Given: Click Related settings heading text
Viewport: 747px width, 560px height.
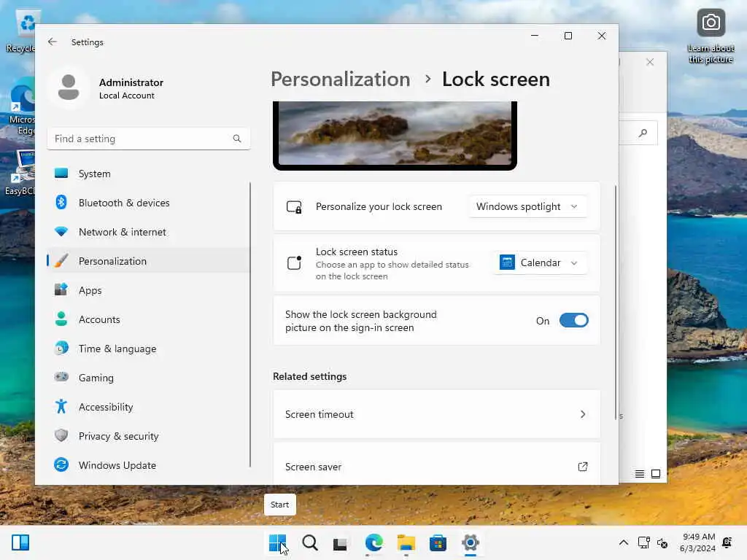Looking at the screenshot, I should tap(309, 376).
